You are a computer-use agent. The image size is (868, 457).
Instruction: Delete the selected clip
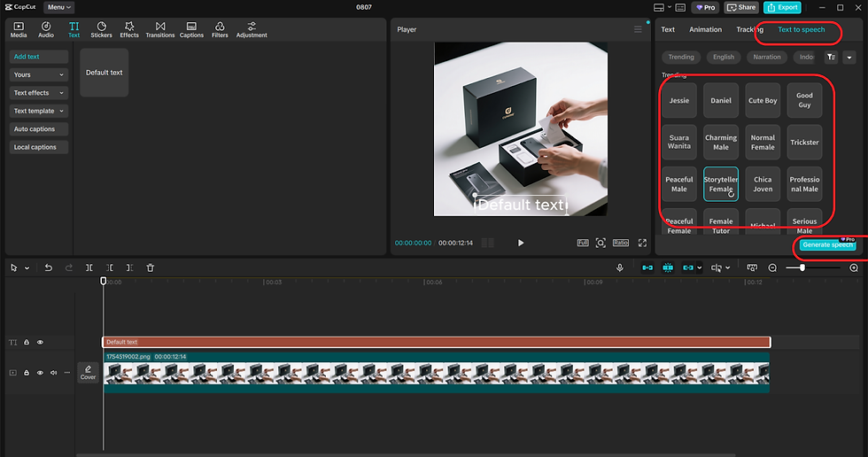[150, 267]
